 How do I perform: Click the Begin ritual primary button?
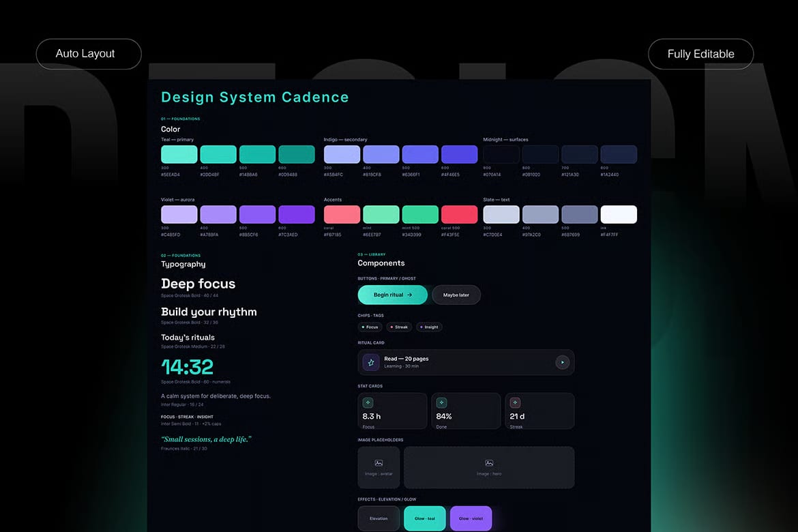point(392,295)
